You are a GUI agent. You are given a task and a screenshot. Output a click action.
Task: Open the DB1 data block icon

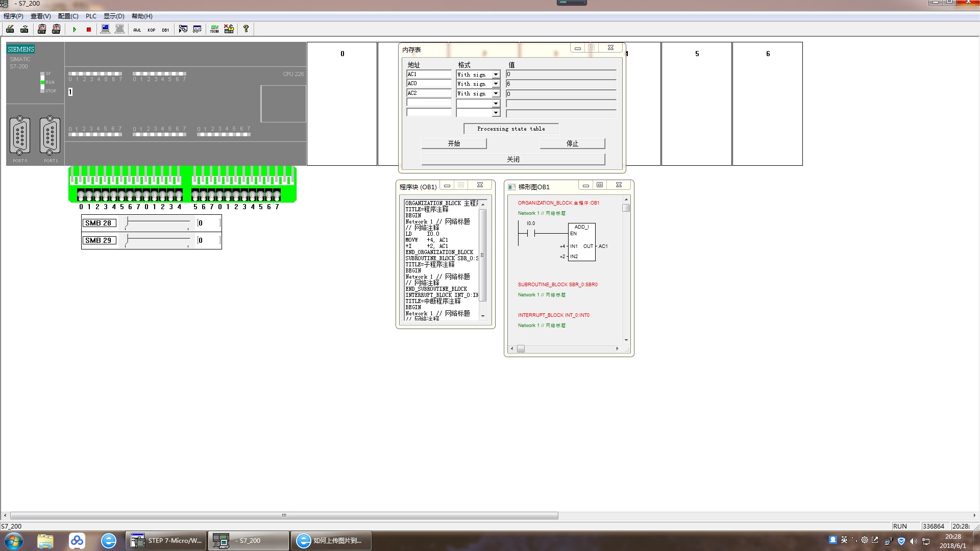tap(165, 30)
